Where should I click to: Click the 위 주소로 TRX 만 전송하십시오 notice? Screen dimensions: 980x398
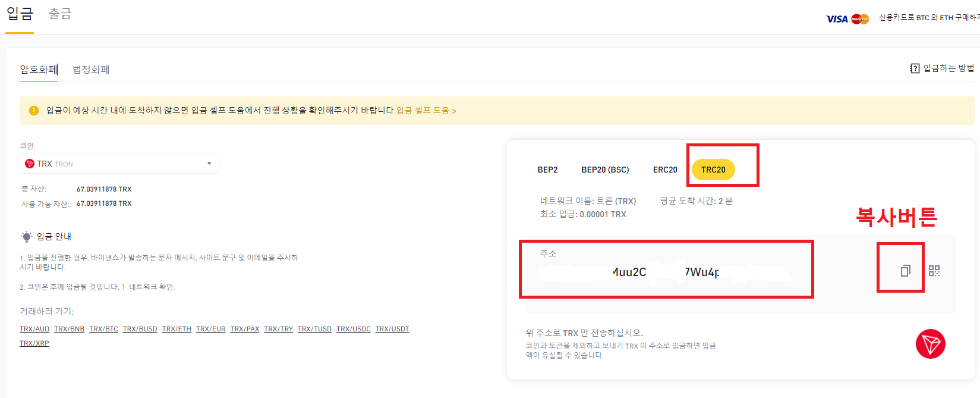[x=584, y=333]
